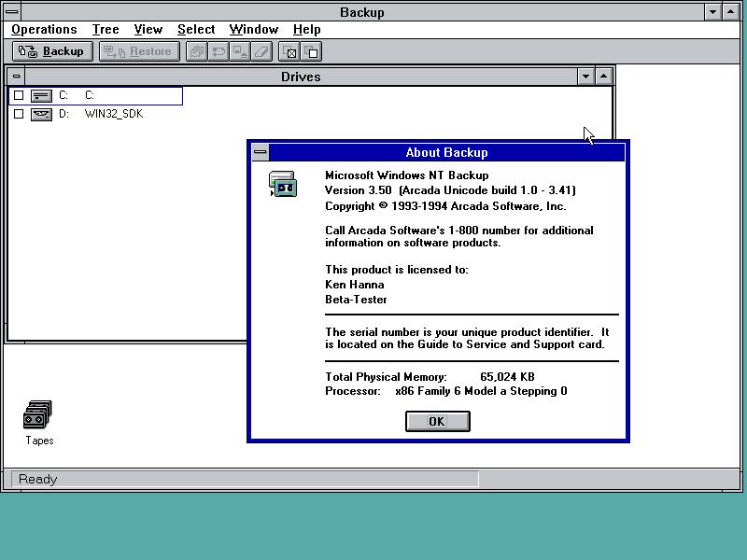Image resolution: width=747 pixels, height=560 pixels.
Task: Open the Backup window control menu box
Action: pos(12,12)
